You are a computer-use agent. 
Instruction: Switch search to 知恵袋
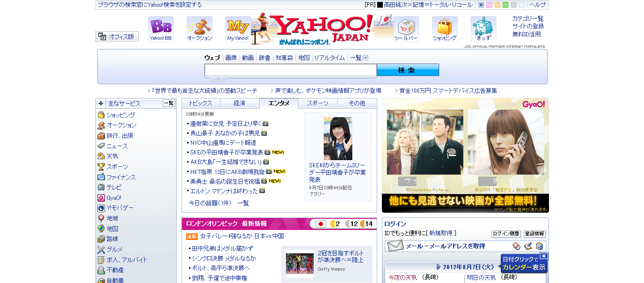[x=284, y=58]
